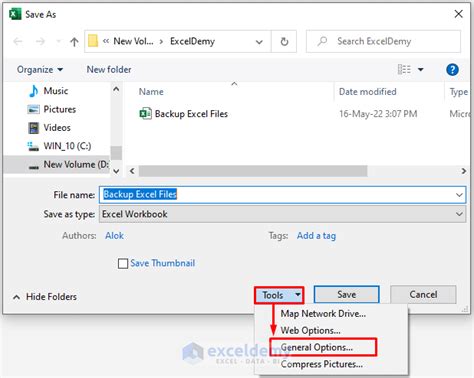Select New Vol... in the address path
474x378 pixels.
pyautogui.click(x=133, y=41)
